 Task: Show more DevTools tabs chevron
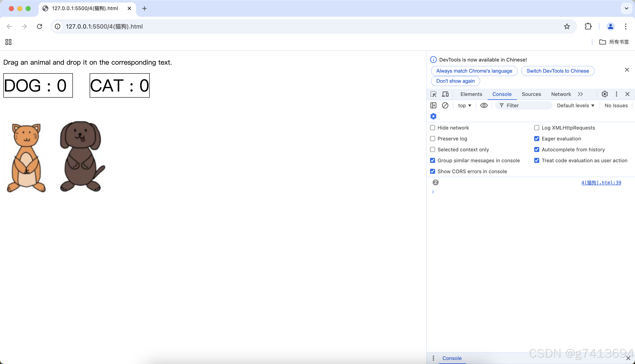[x=580, y=94]
